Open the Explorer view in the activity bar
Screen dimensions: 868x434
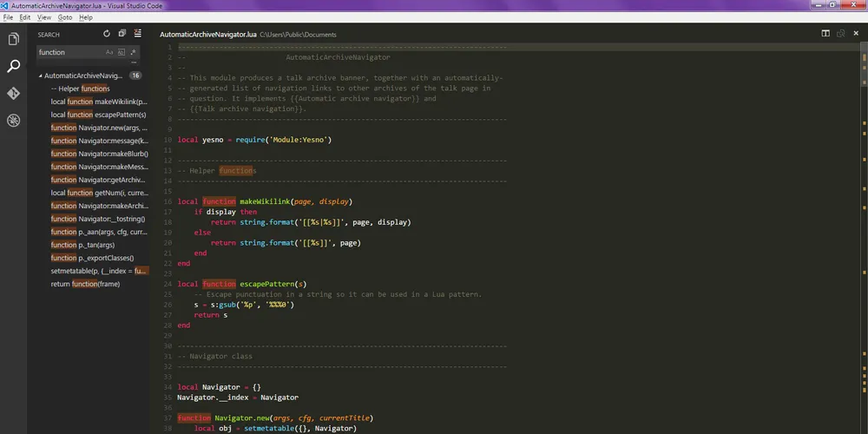(13, 39)
